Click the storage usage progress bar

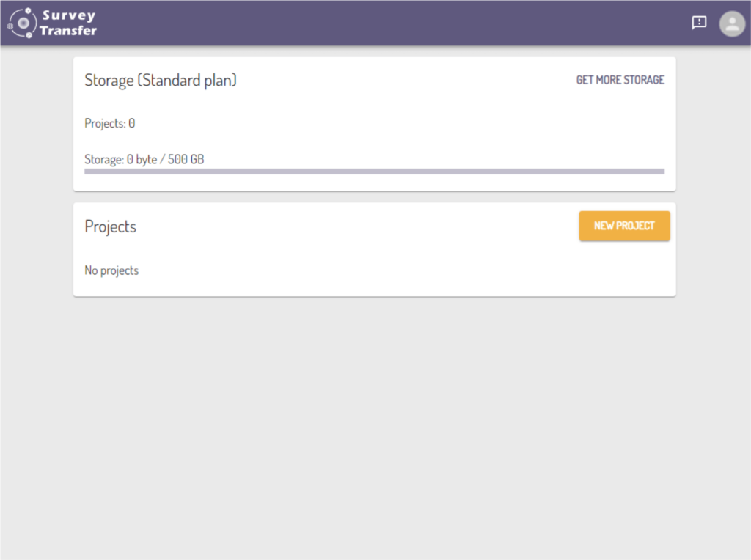click(x=374, y=172)
